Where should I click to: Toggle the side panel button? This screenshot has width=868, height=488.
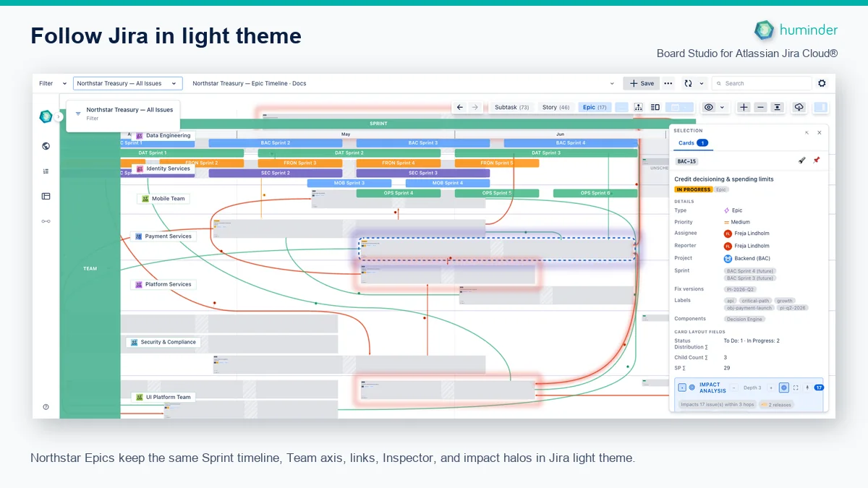coord(820,107)
